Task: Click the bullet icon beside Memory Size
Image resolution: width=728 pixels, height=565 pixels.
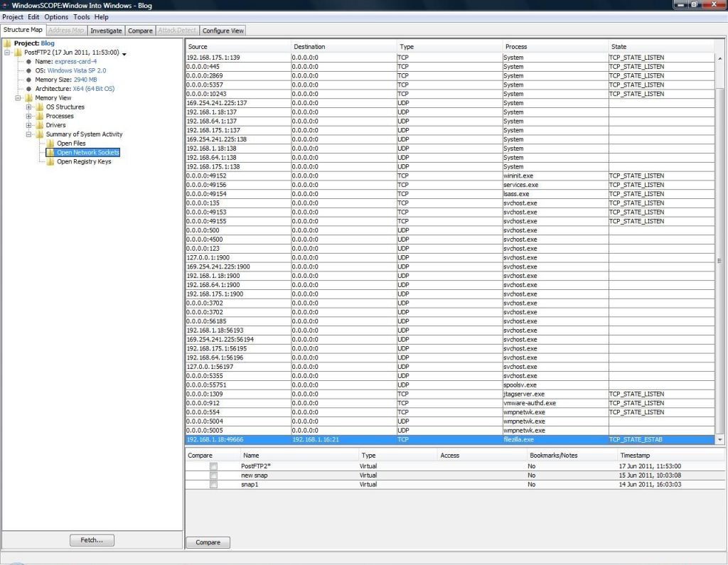Action: point(28,80)
